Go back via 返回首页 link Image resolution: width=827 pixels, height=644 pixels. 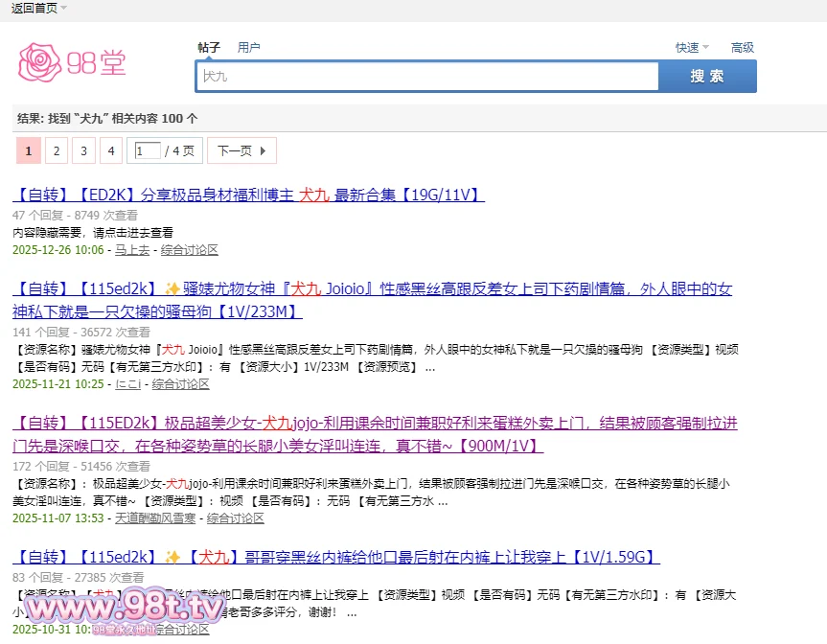(34, 9)
